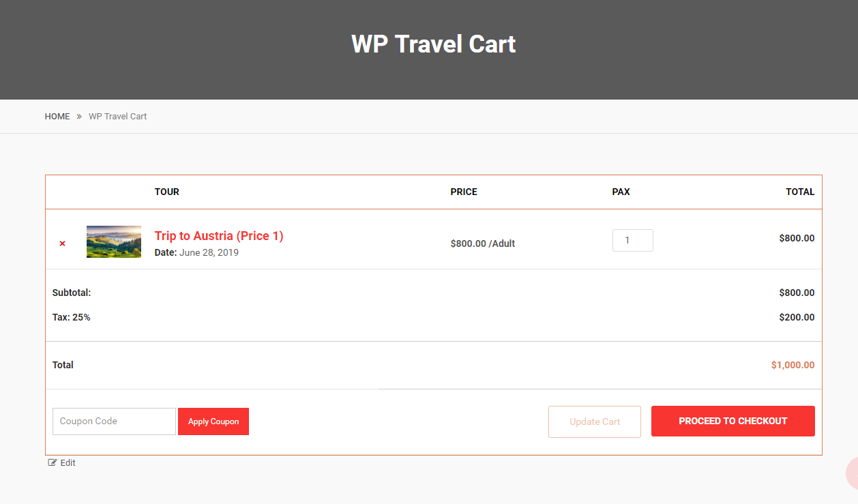
Task: Click into the Coupon Code field
Action: (114, 421)
